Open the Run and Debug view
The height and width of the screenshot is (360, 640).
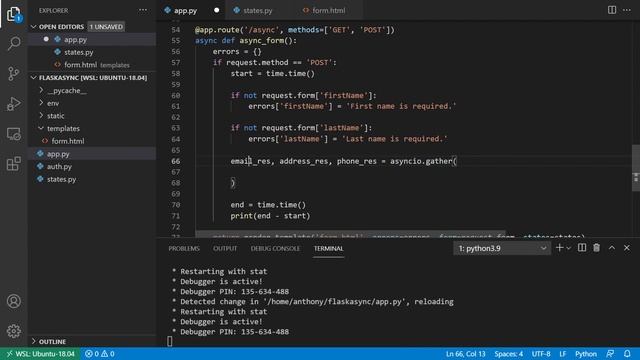tap(14, 104)
